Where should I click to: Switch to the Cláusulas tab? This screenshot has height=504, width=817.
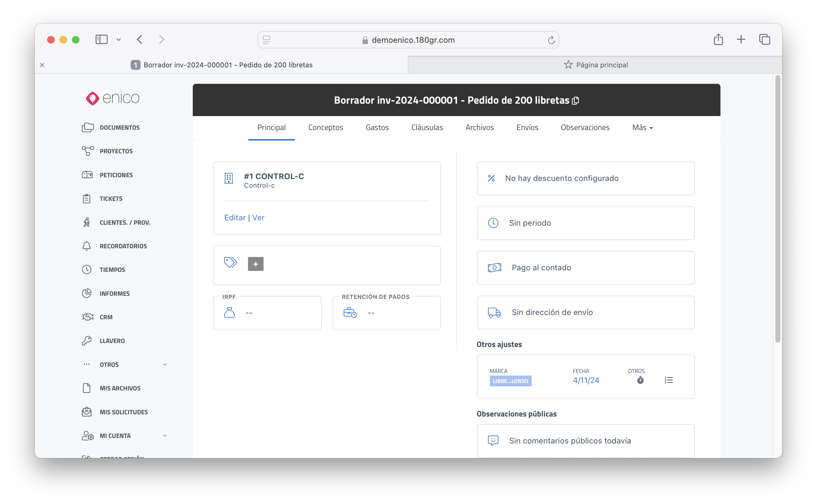point(427,128)
